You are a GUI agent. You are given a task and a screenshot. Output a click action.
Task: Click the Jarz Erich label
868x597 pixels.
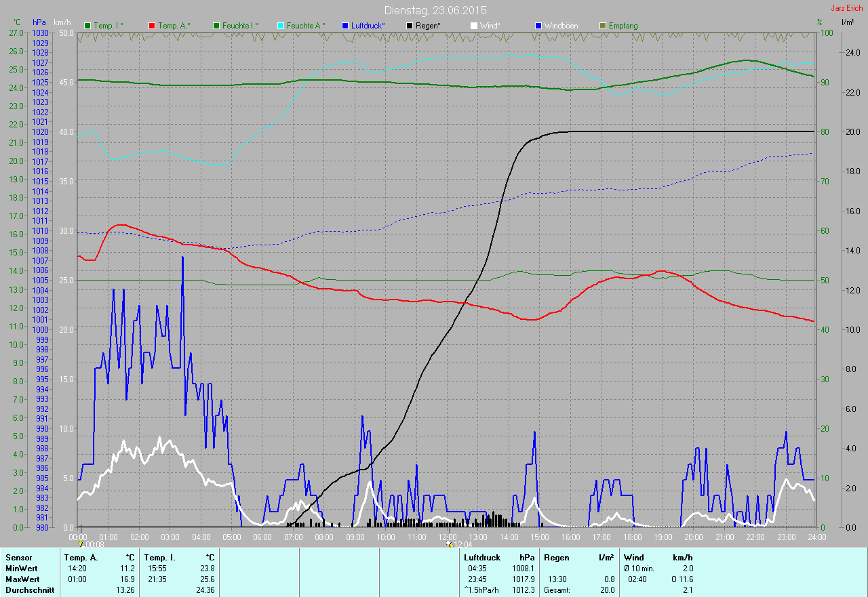pyautogui.click(x=847, y=8)
